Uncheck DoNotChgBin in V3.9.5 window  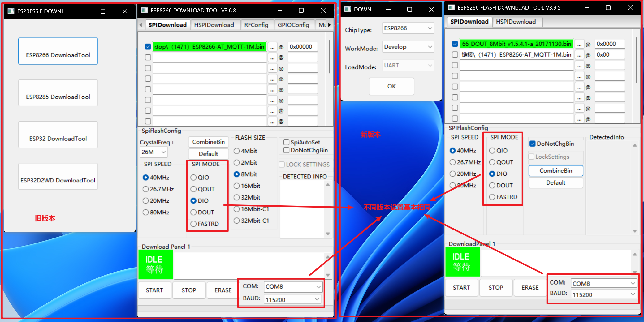pyautogui.click(x=551, y=144)
